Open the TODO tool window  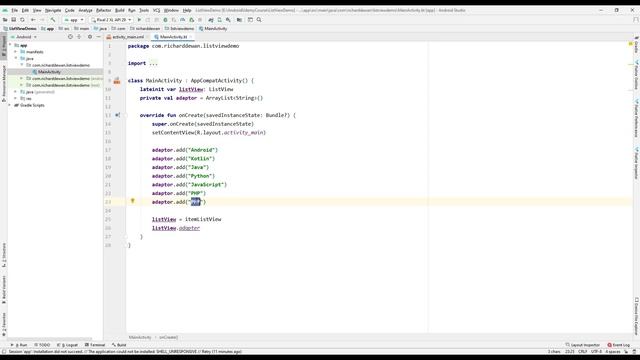(x=42, y=345)
